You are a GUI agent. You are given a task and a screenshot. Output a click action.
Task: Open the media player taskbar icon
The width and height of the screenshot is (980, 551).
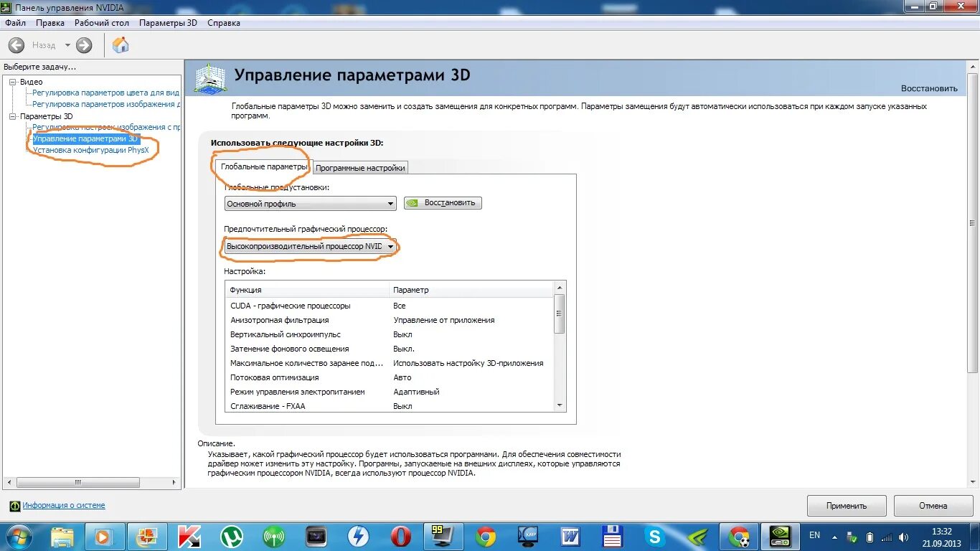click(104, 537)
